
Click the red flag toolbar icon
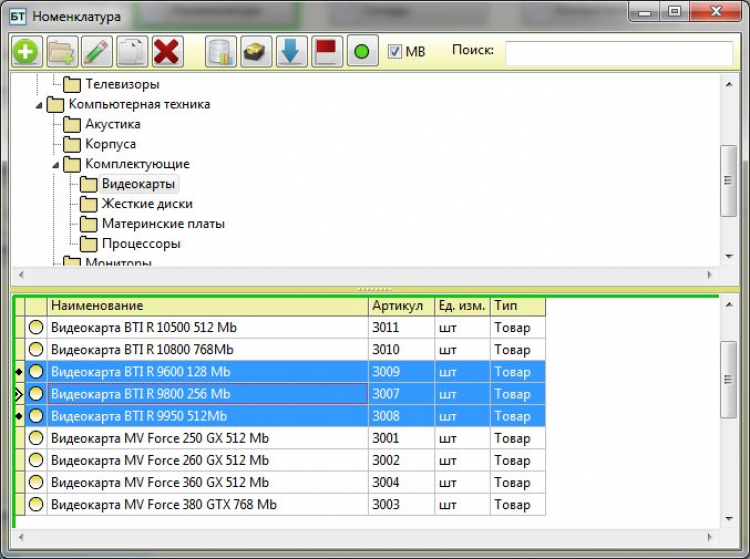(x=327, y=51)
